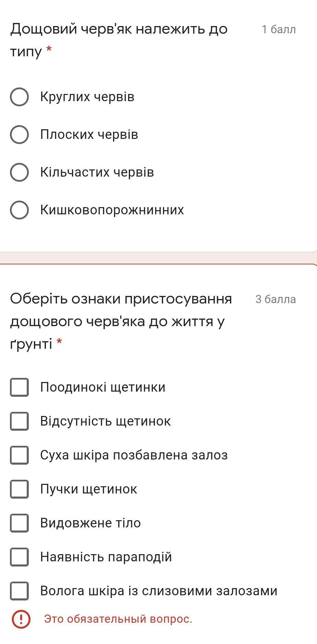This screenshot has width=317, height=644.
Task: Pick the Кільчастих червів radio option
Action: point(19,172)
